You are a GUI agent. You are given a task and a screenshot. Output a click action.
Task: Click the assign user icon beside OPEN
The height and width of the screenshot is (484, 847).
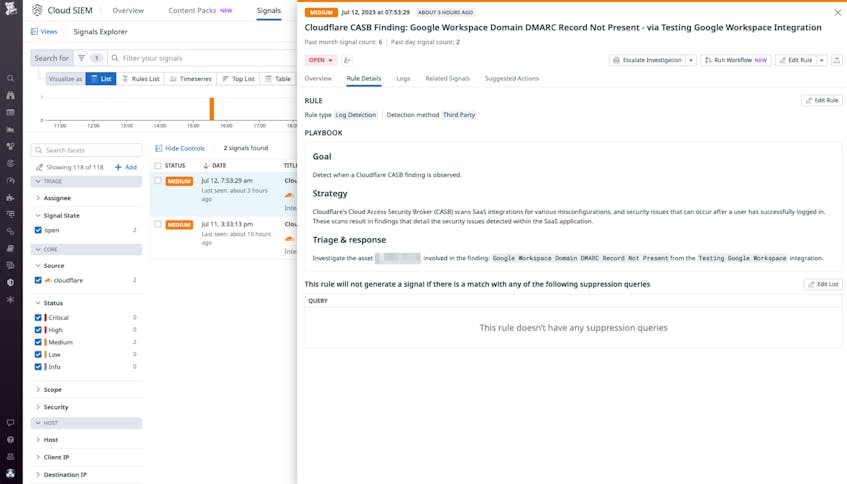(x=347, y=60)
